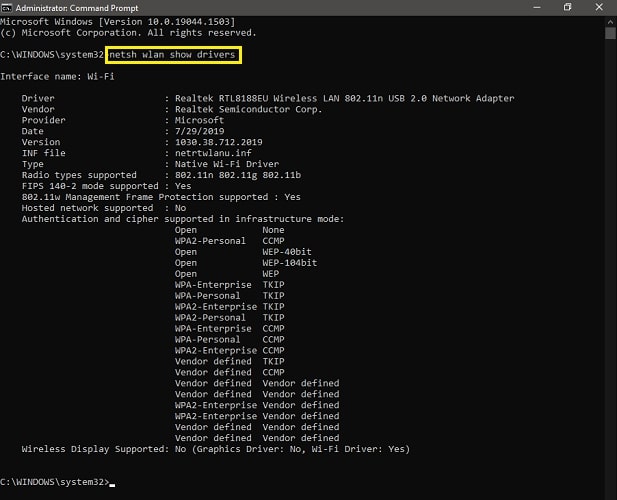Viewport: 617px width, 500px height.
Task: Click 'Authentication and cipher supported' heading
Action: coord(183,219)
